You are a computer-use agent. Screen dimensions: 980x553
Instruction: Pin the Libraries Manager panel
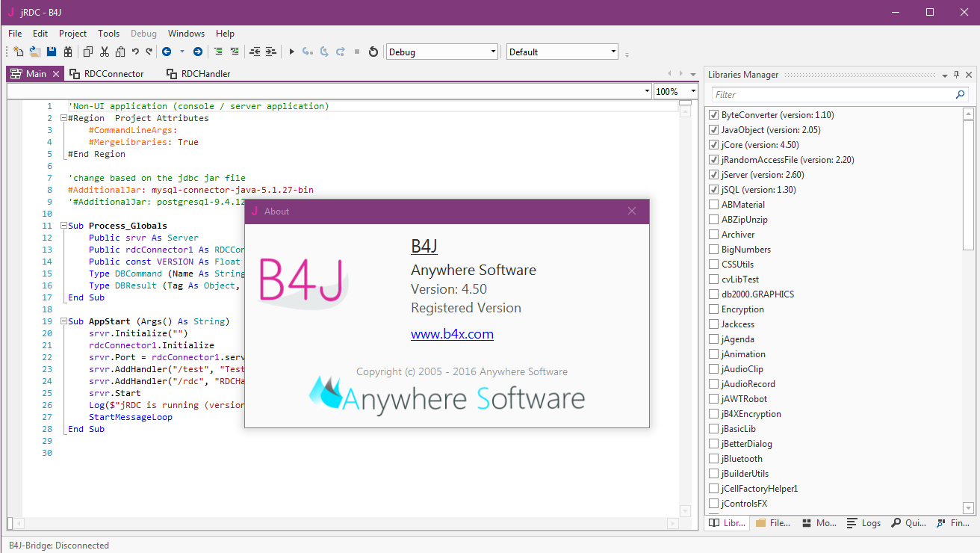[x=957, y=75]
